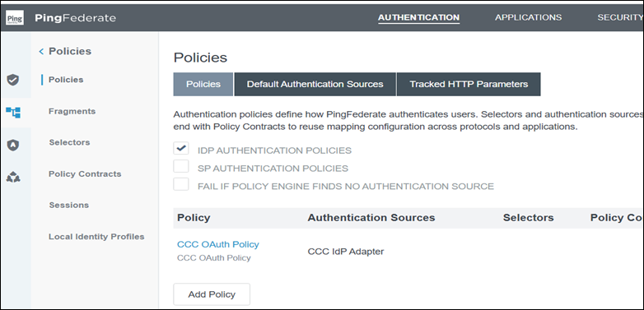The width and height of the screenshot is (644, 310).
Task: Open the Applications top menu
Action: [528, 17]
